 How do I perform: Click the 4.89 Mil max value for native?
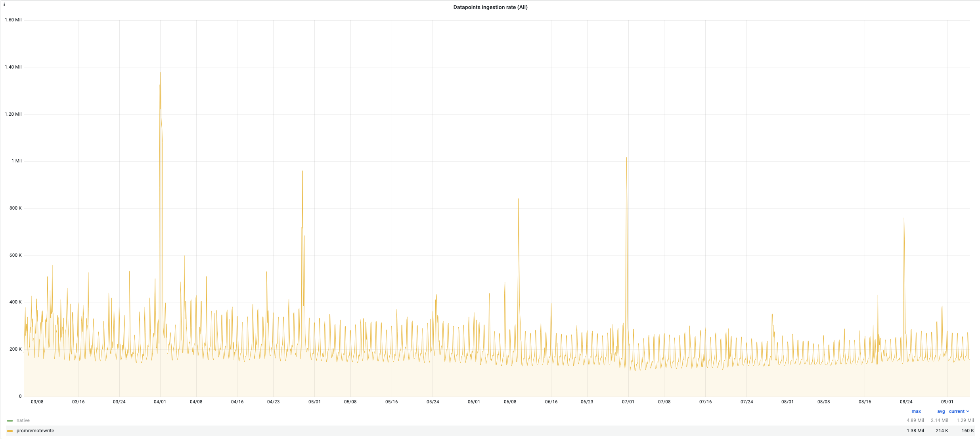[x=915, y=421]
